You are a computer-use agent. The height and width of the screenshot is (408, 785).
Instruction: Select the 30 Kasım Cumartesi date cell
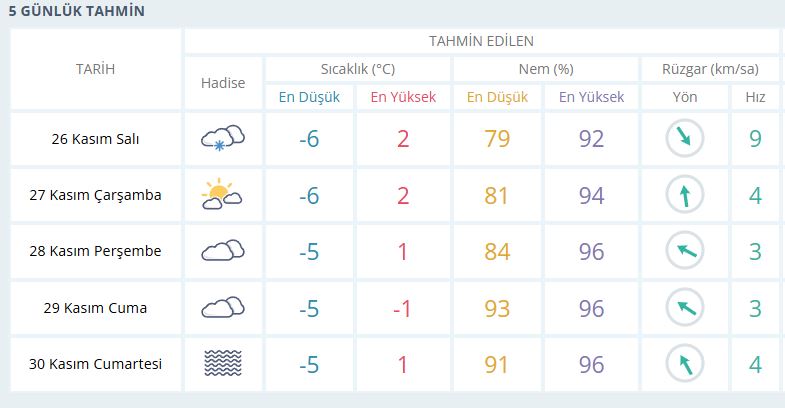[96, 364]
